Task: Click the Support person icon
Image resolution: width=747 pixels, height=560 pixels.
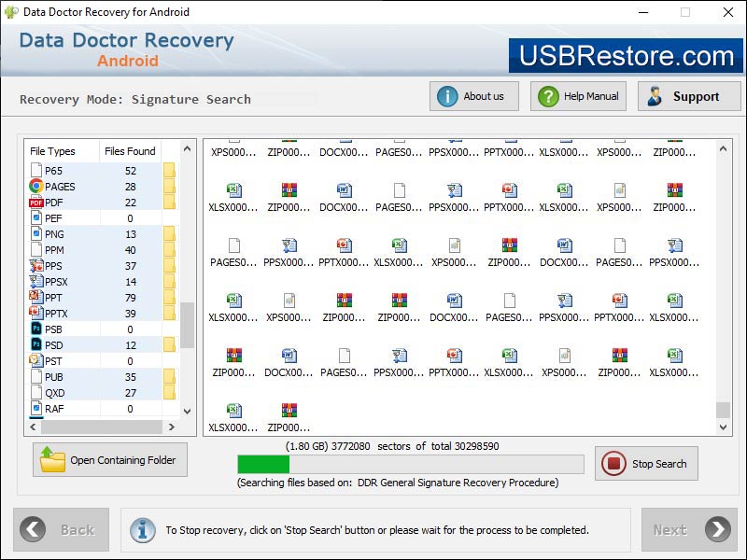Action: [654, 95]
